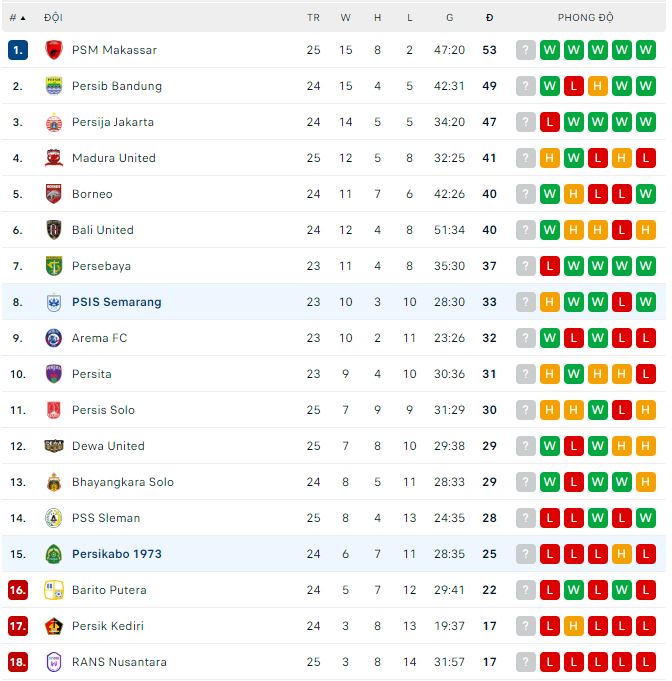Click the Madura United club crest
The height and width of the screenshot is (681, 672).
54,158
